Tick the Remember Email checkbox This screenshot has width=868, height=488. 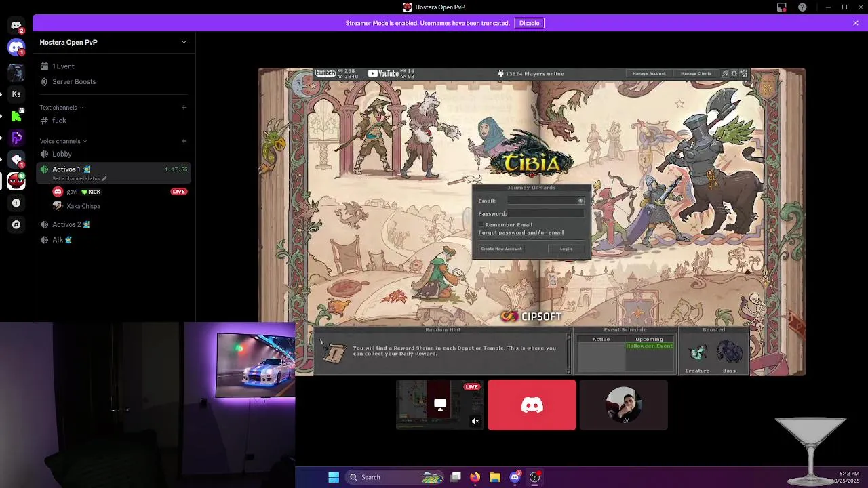481,224
